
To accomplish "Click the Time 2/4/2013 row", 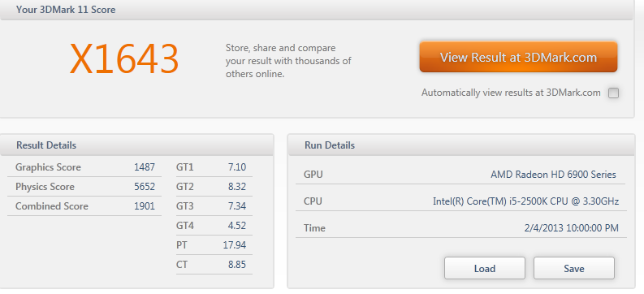I will tap(460, 228).
